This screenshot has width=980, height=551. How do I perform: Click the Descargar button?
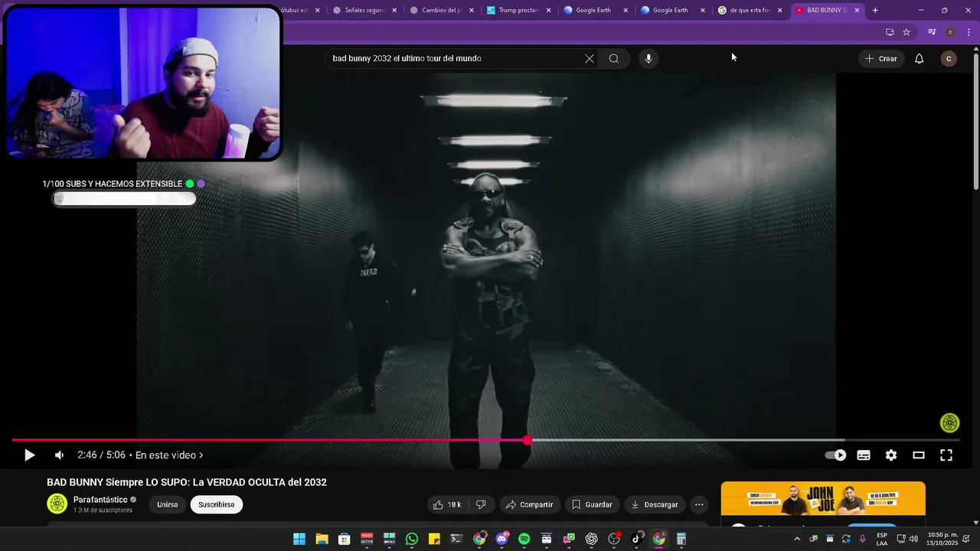click(655, 505)
